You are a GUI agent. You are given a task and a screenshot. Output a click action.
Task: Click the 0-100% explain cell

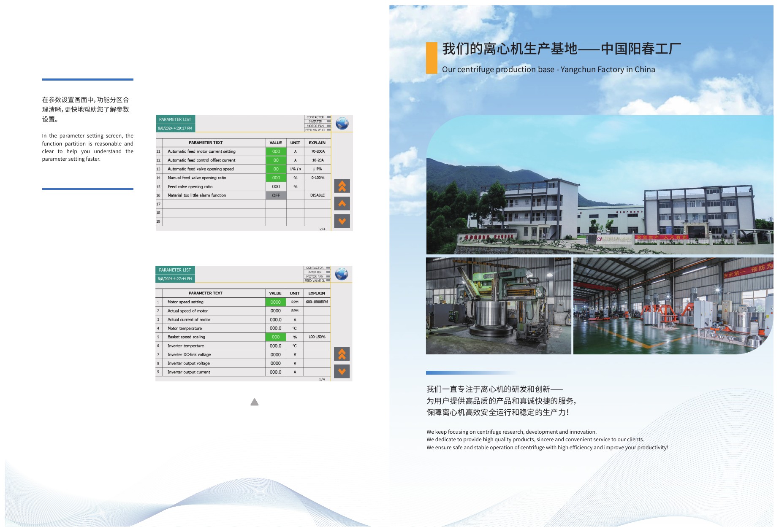[318, 178]
